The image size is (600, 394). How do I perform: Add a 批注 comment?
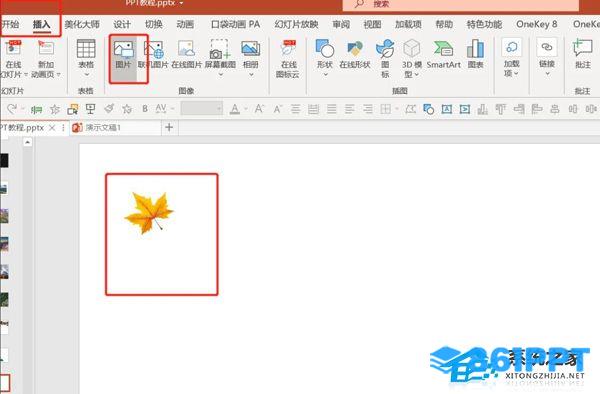point(583,55)
